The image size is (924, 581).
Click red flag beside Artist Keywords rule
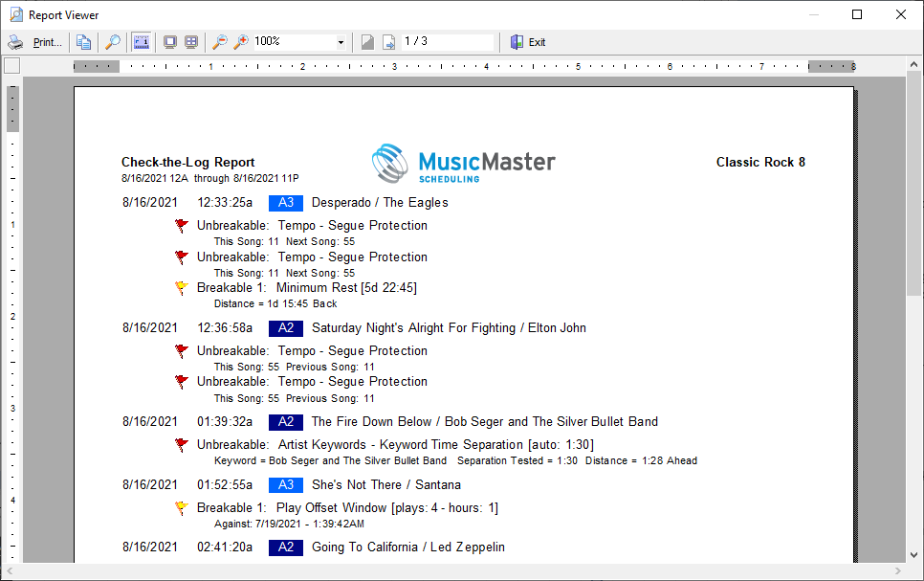pos(182,445)
